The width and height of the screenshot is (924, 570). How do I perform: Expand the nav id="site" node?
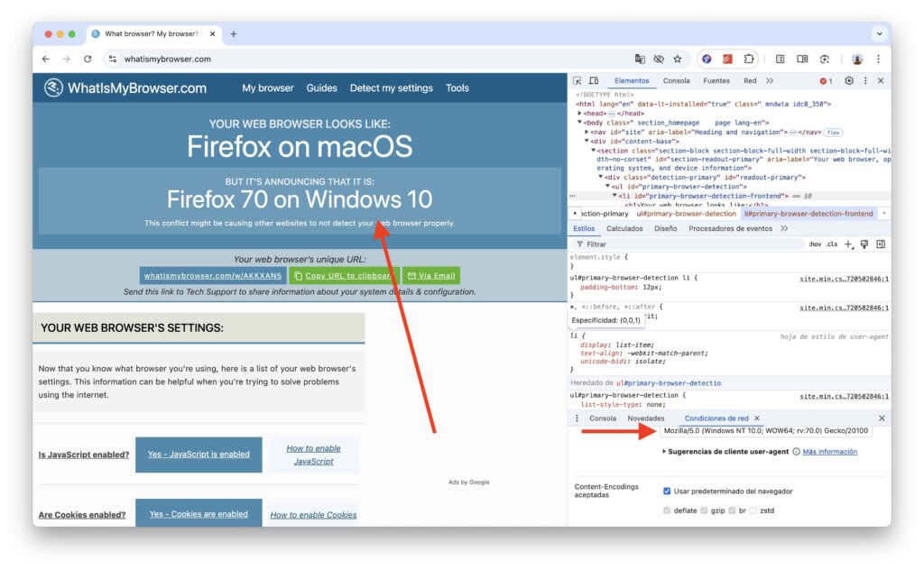[x=587, y=132]
